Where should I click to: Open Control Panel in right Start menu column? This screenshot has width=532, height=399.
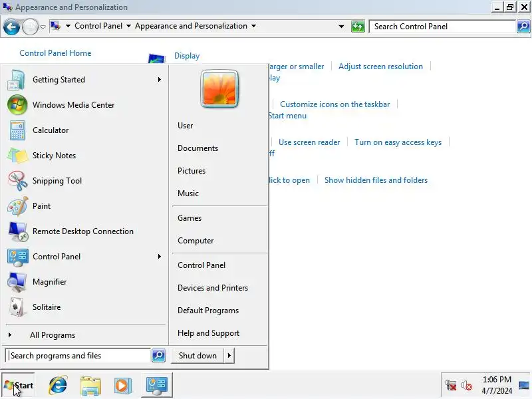coord(201,265)
